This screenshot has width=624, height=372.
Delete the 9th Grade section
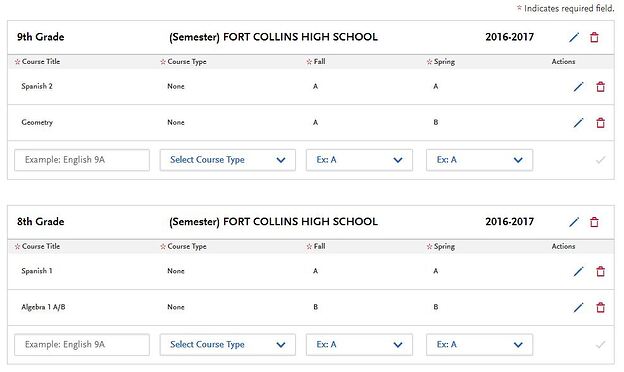pos(594,37)
